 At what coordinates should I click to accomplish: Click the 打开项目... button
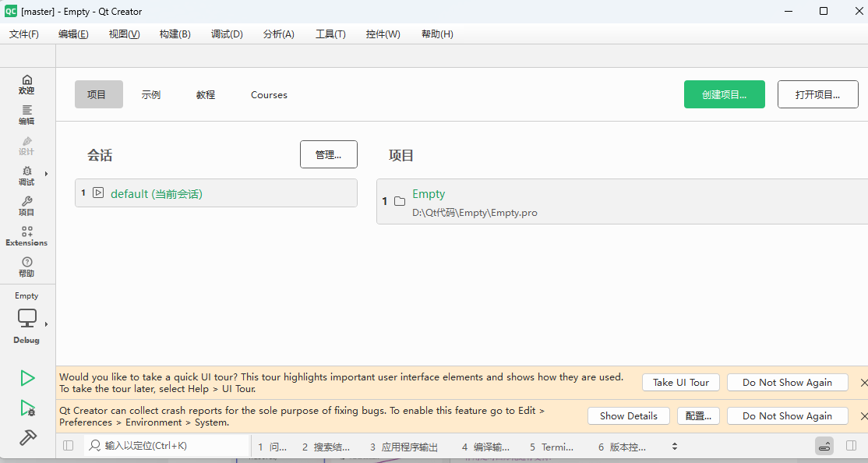(x=817, y=94)
